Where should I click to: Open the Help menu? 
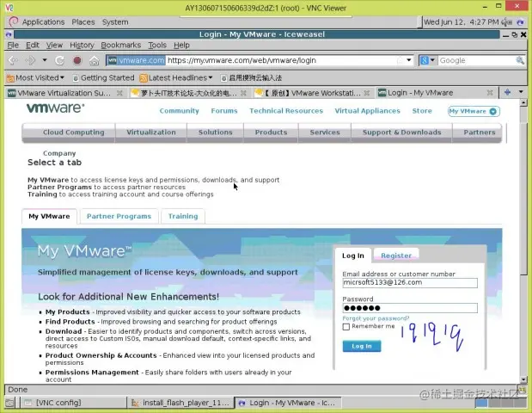click(181, 45)
